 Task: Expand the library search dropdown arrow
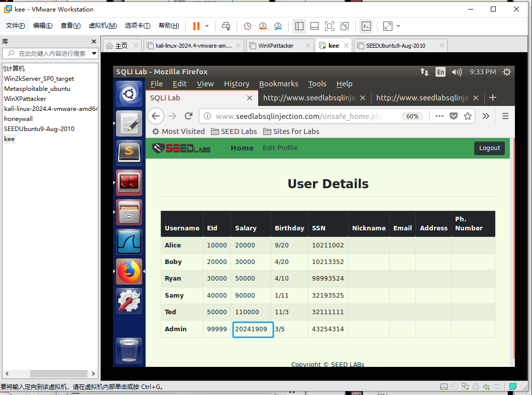coord(94,54)
